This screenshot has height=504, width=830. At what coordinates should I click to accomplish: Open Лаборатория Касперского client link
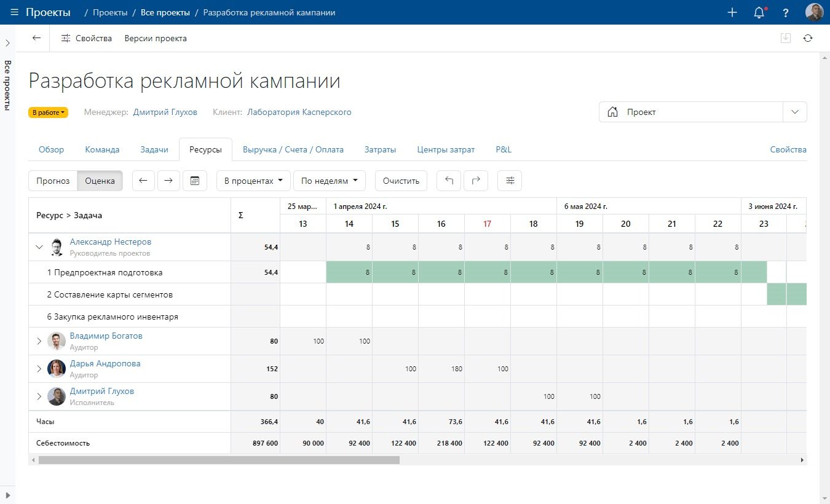click(299, 112)
